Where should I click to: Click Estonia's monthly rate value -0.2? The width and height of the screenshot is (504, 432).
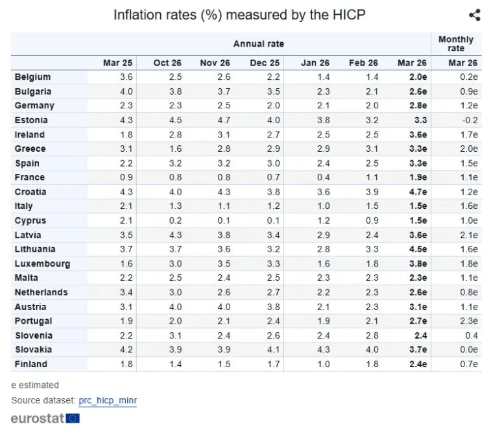point(468,120)
